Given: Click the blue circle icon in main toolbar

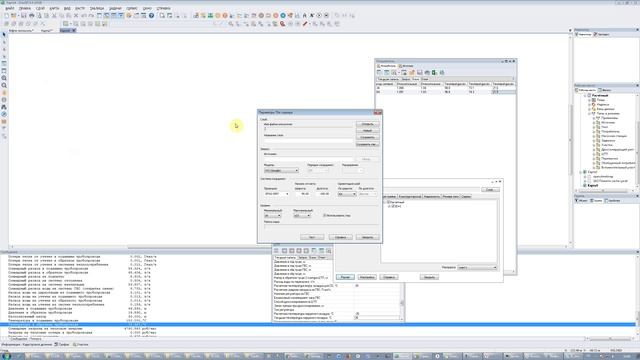Looking at the screenshot, I should coord(283,16).
